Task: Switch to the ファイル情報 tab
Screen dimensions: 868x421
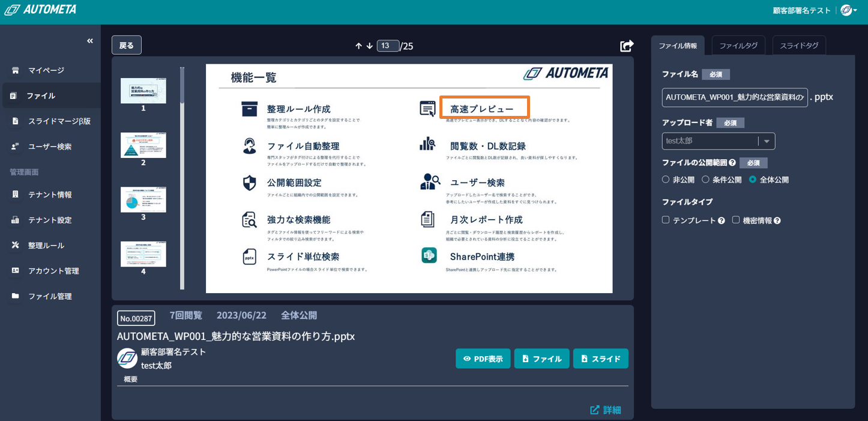Action: pyautogui.click(x=678, y=46)
